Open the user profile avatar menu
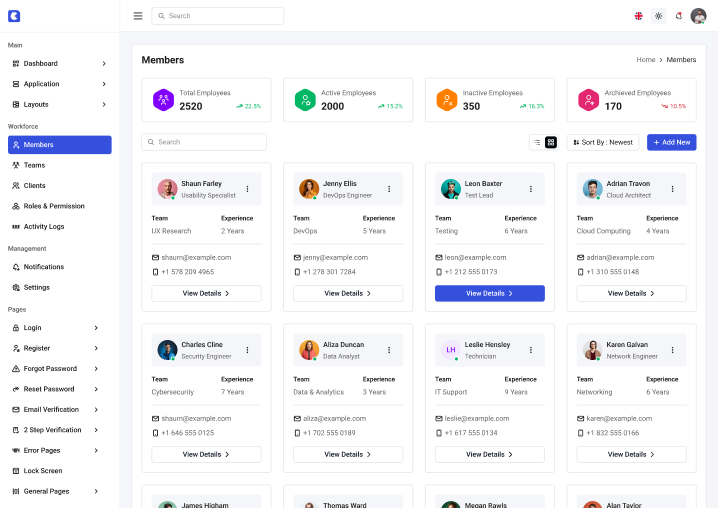718x508 pixels. (x=698, y=16)
